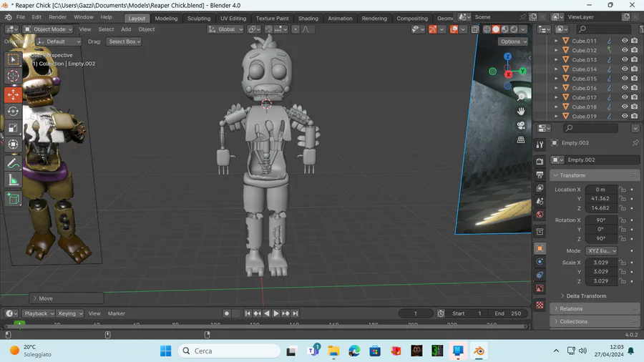Viewport: 644px width, 362px height.
Task: Expand the Relations panel
Action: pos(595,308)
